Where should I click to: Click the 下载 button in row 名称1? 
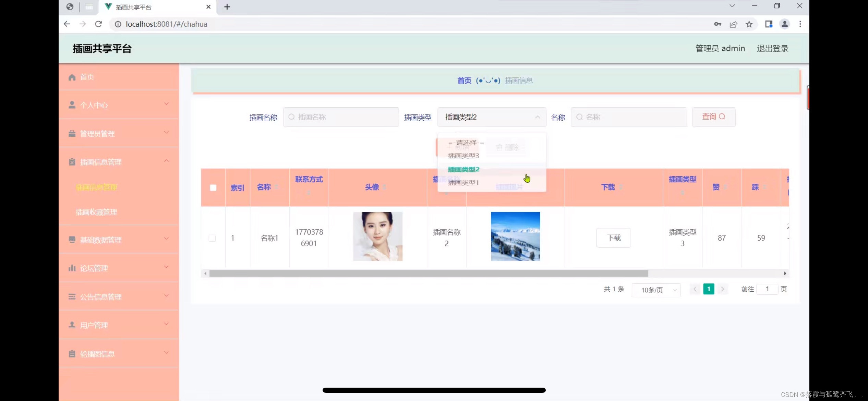614,238
